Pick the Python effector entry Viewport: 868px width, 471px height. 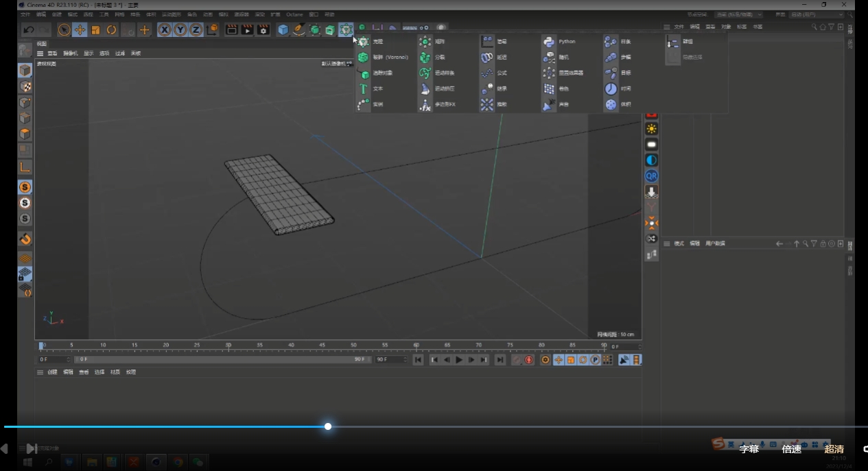click(567, 42)
